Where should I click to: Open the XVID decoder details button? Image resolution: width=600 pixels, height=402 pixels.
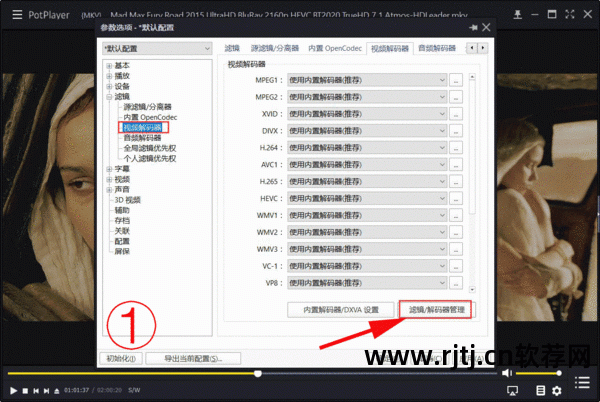456,114
